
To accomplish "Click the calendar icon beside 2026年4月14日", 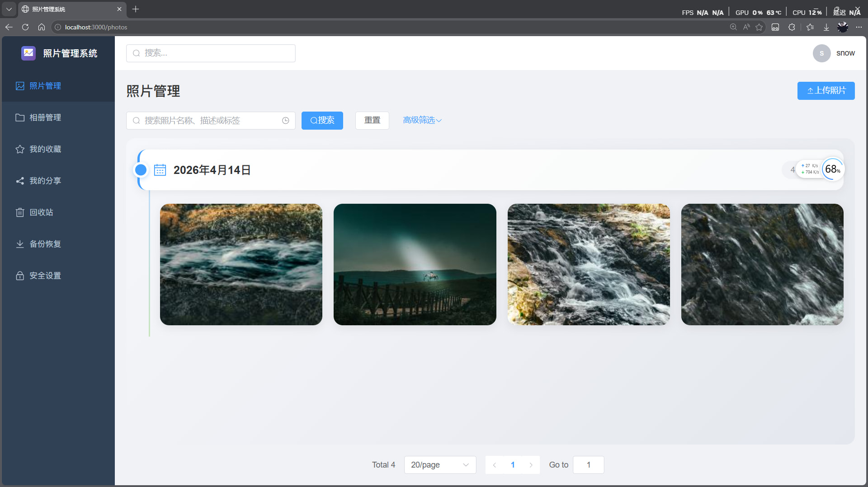I will [x=160, y=170].
